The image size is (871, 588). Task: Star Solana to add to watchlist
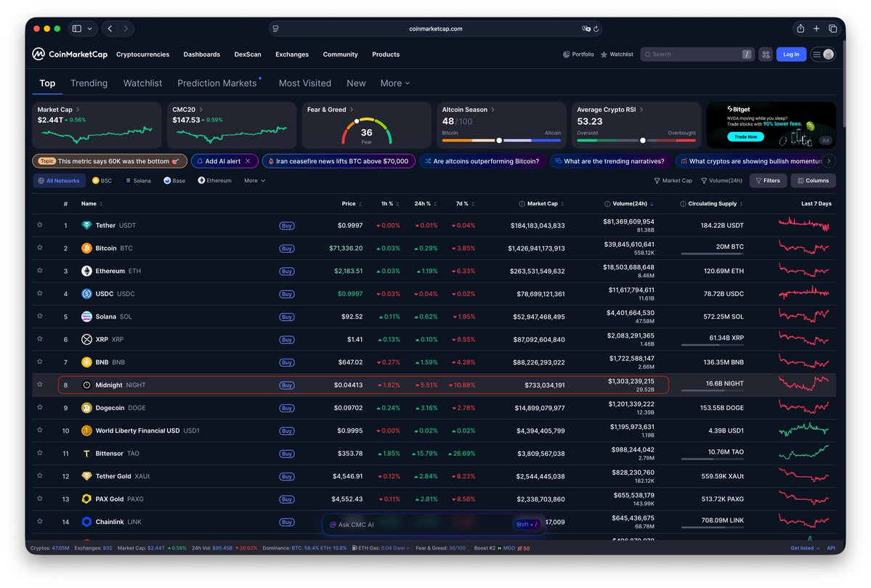40,316
